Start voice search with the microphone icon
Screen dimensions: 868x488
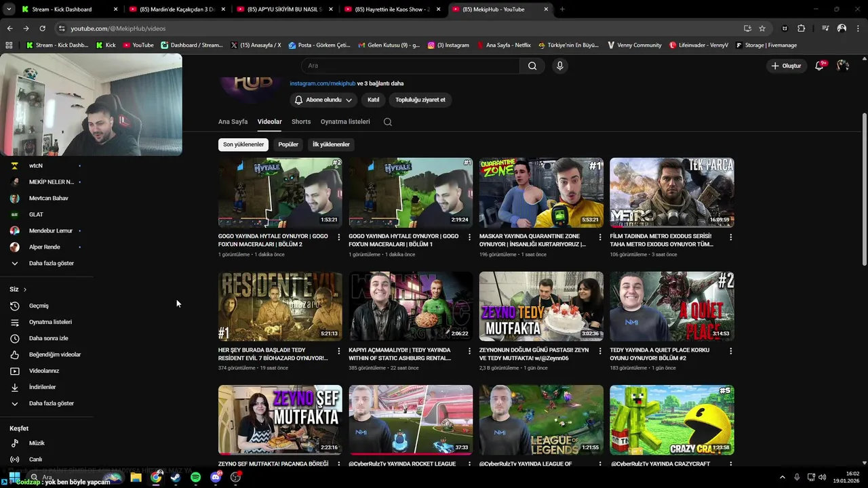tap(559, 66)
